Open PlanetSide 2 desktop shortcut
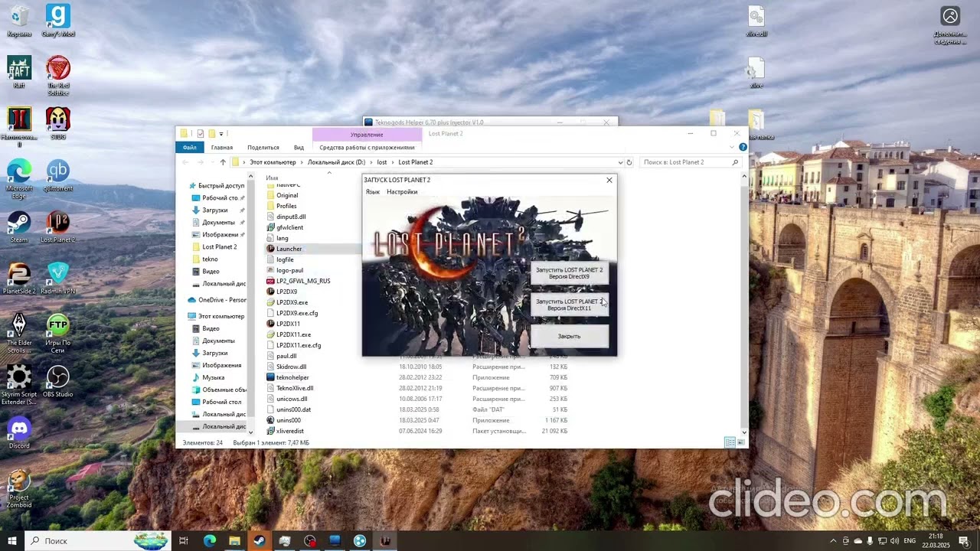This screenshot has height=551, width=980. (x=19, y=278)
